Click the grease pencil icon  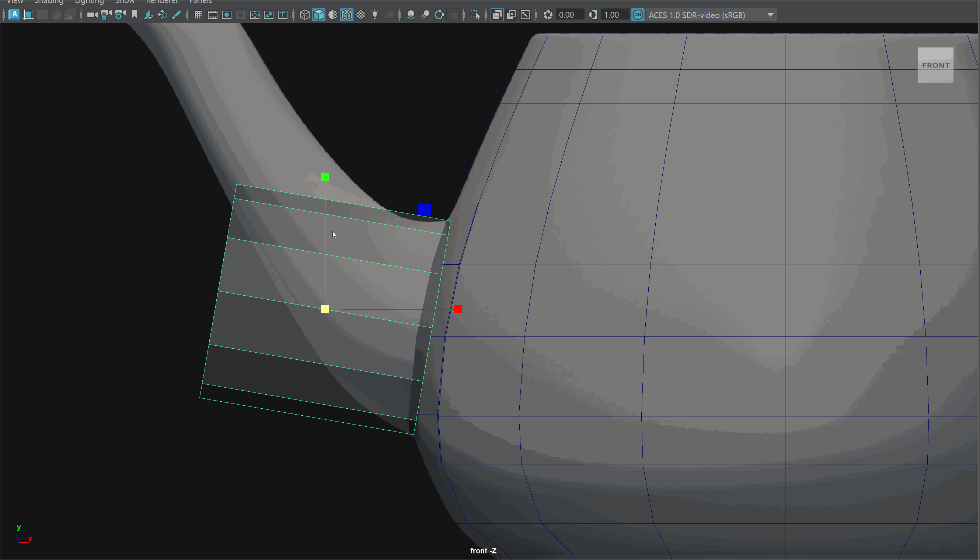(176, 15)
